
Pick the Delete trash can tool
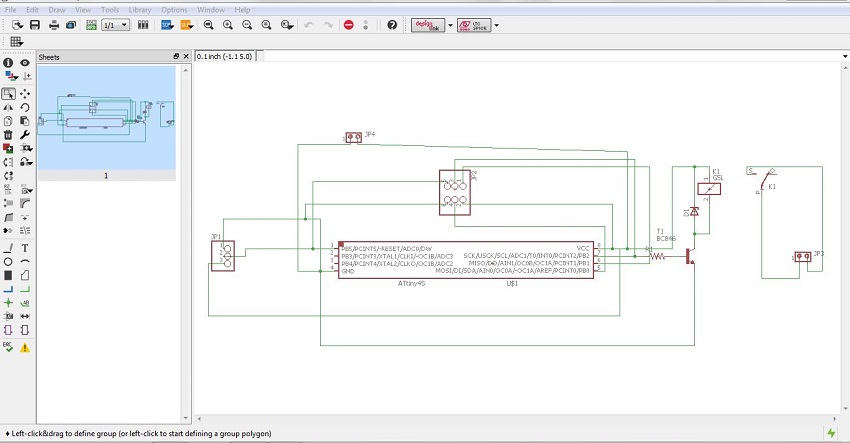[8, 134]
